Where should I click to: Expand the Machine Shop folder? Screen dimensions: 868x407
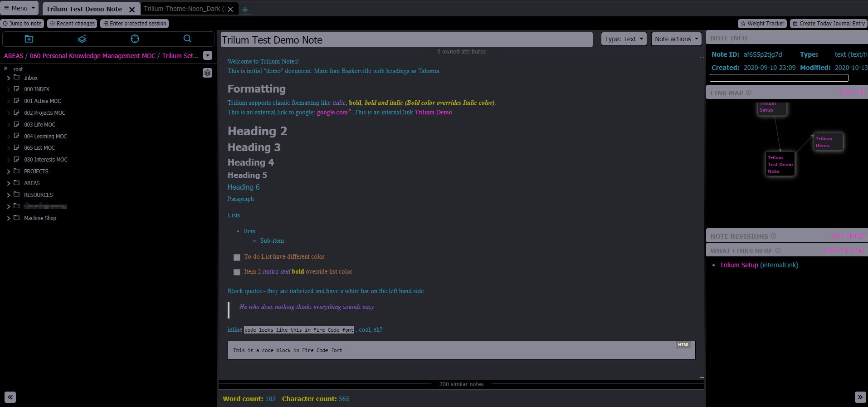click(x=8, y=218)
